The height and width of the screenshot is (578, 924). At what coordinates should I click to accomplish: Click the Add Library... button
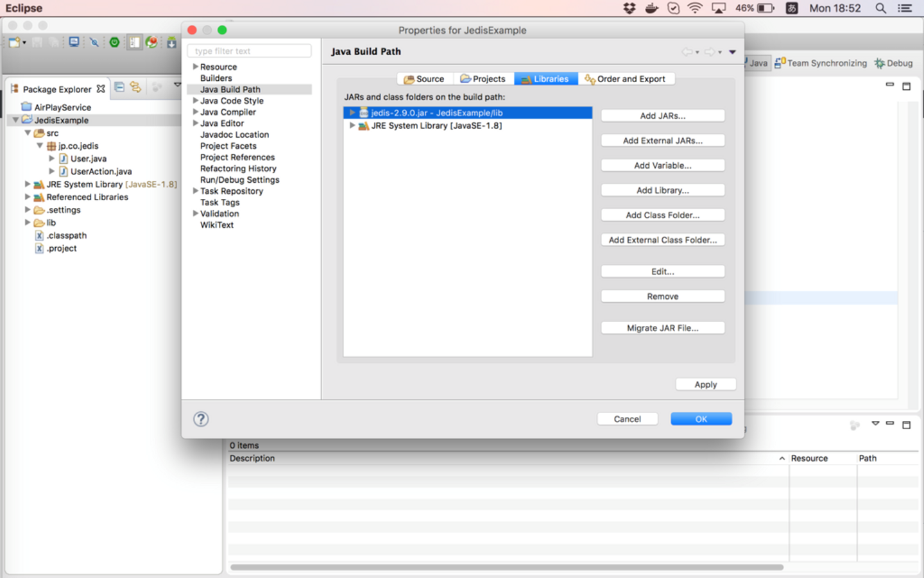click(663, 190)
